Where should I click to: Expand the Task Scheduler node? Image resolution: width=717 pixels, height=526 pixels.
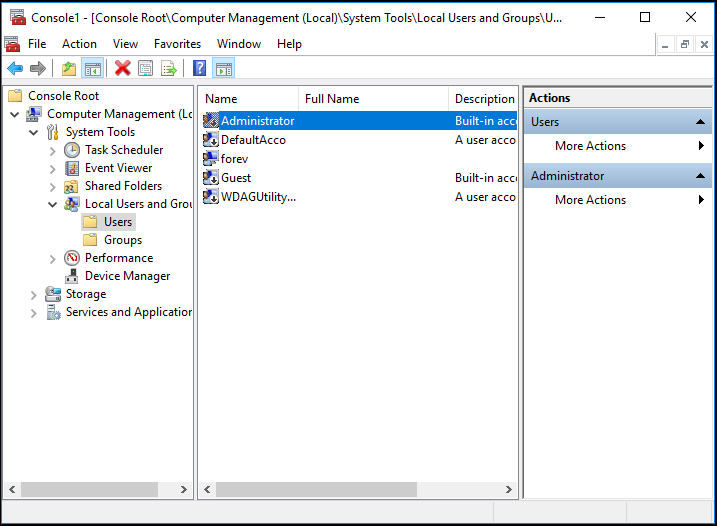pos(53,151)
